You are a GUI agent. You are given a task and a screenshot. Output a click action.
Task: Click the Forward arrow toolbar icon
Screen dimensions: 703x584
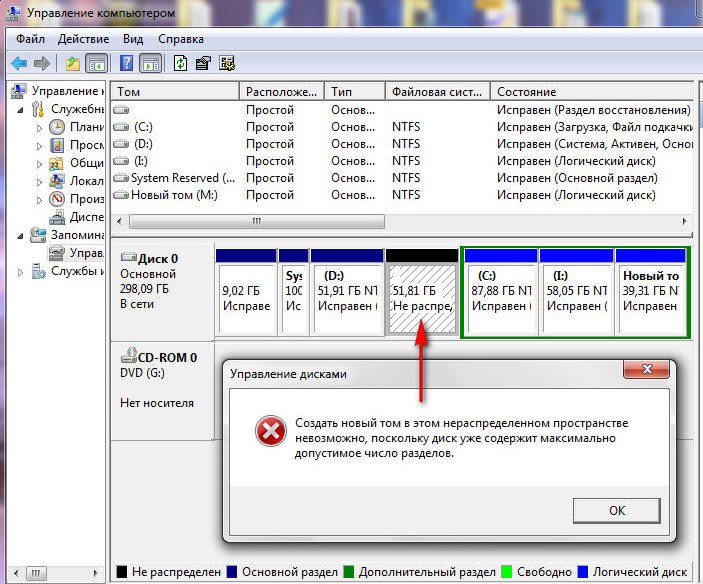pos(42,64)
